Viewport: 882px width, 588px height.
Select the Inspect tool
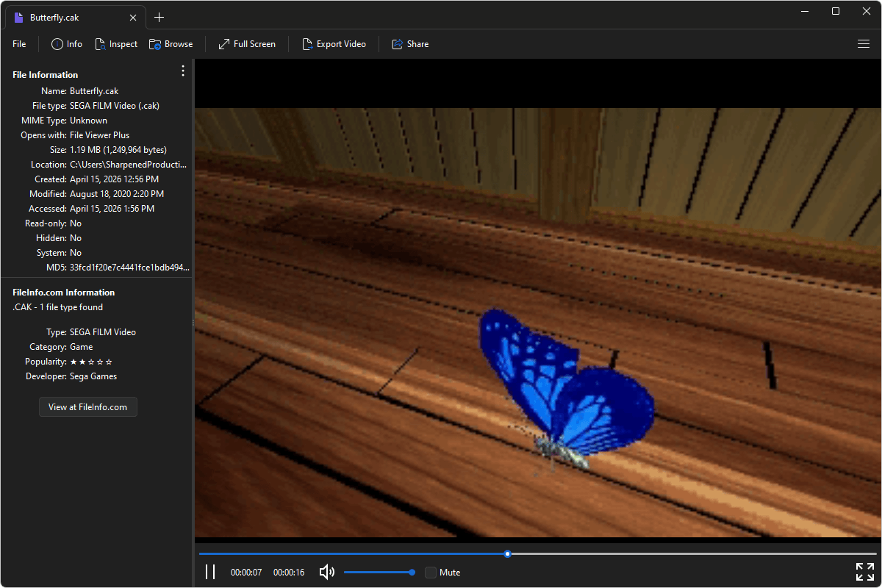click(x=116, y=44)
